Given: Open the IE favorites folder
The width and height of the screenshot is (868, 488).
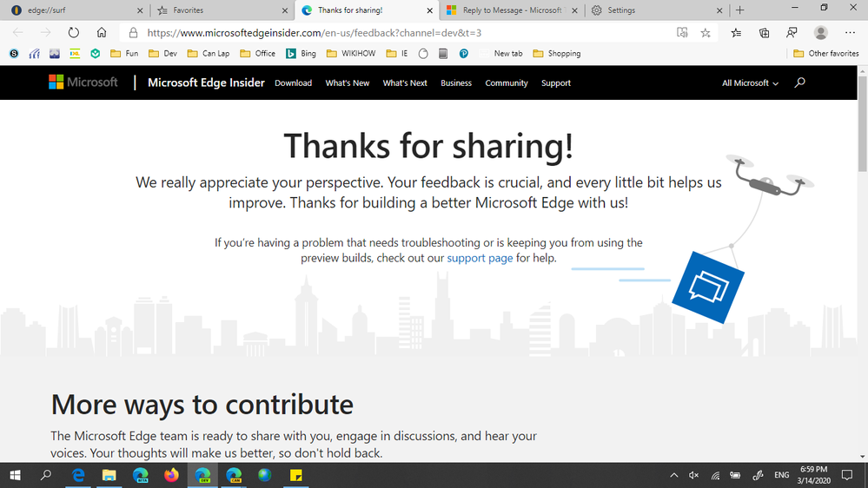Looking at the screenshot, I should point(397,54).
